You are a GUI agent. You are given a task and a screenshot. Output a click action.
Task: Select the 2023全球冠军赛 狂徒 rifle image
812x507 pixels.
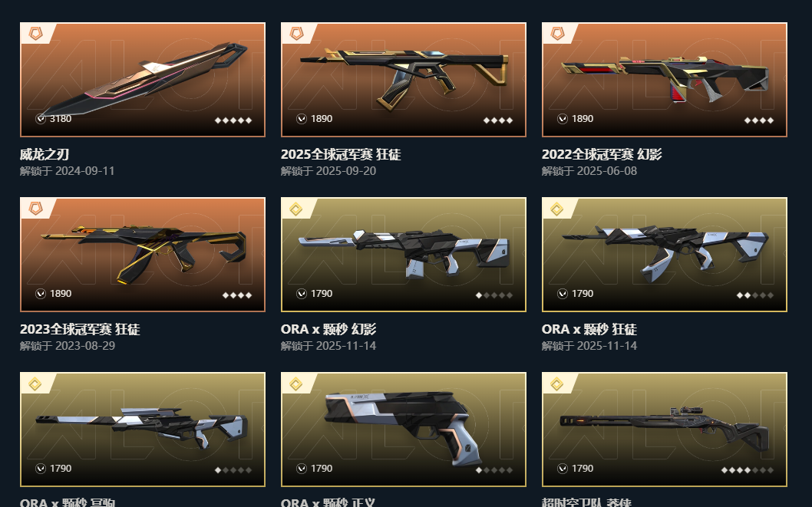143,255
